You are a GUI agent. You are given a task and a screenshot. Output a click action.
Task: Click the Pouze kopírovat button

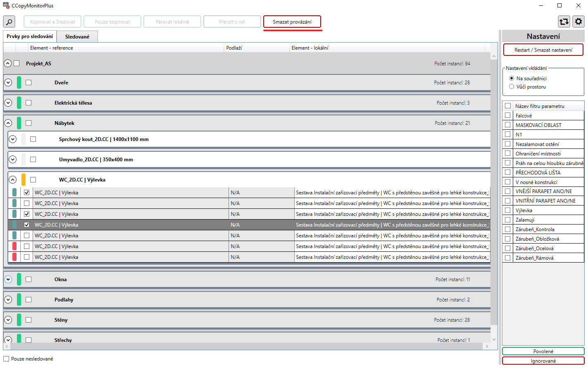[112, 22]
